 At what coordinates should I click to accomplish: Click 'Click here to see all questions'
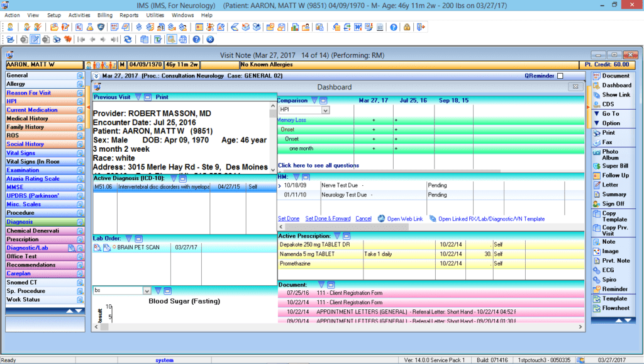[318, 166]
